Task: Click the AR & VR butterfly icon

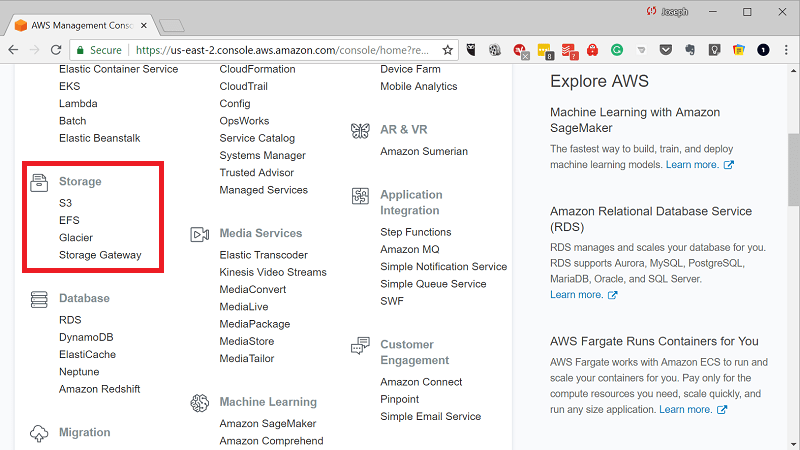Action: (x=360, y=131)
